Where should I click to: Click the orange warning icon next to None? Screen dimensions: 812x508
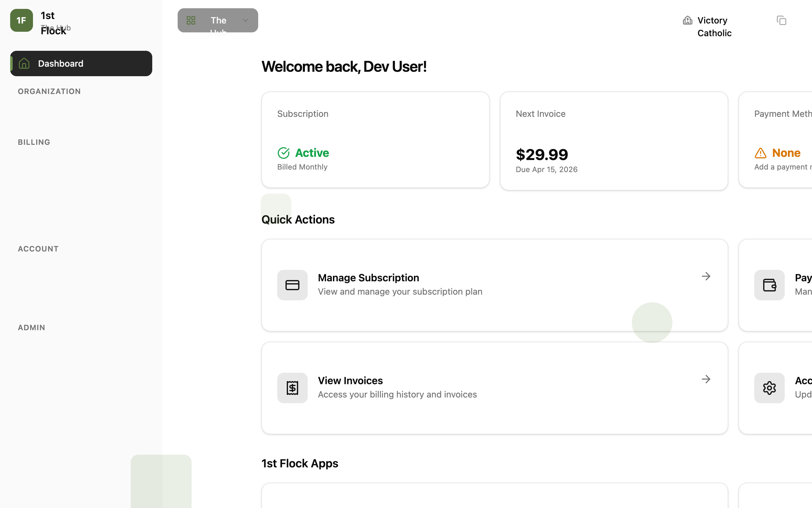[x=760, y=153]
